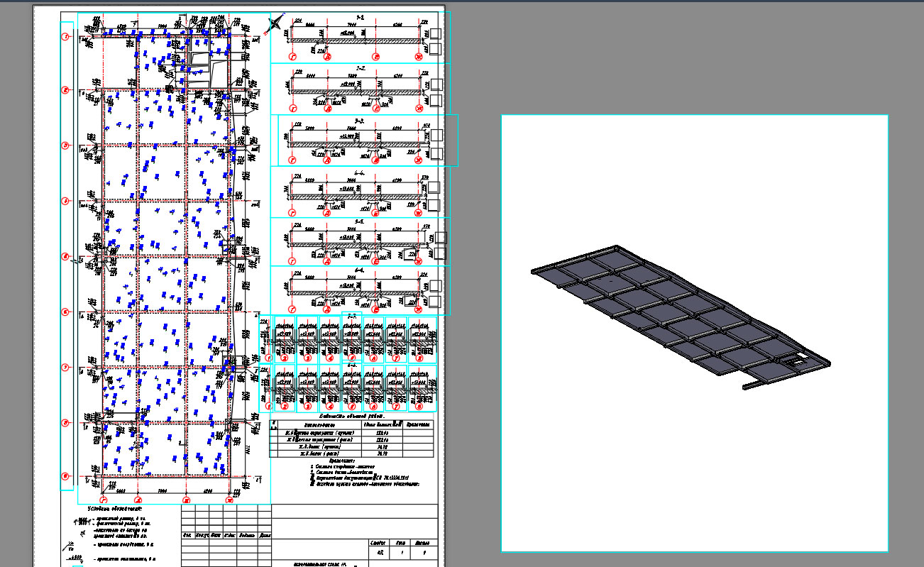Click the 'Листов' title block cell
The width and height of the screenshot is (924, 567).
424,543
